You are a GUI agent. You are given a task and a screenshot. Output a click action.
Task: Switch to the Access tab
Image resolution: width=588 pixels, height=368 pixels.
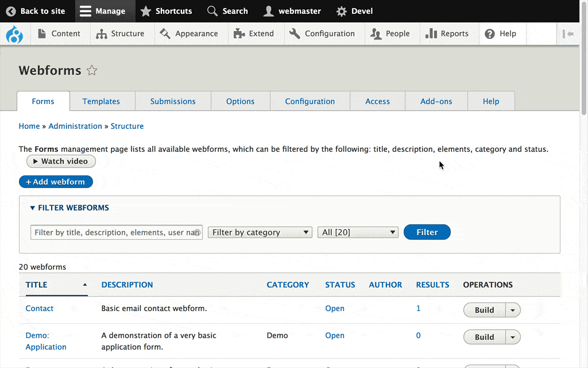pos(378,101)
